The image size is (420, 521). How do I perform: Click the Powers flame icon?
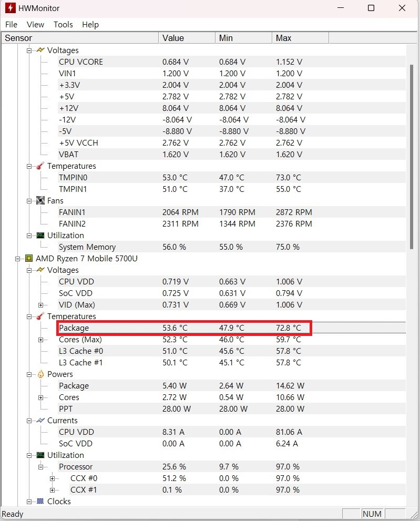click(40, 374)
